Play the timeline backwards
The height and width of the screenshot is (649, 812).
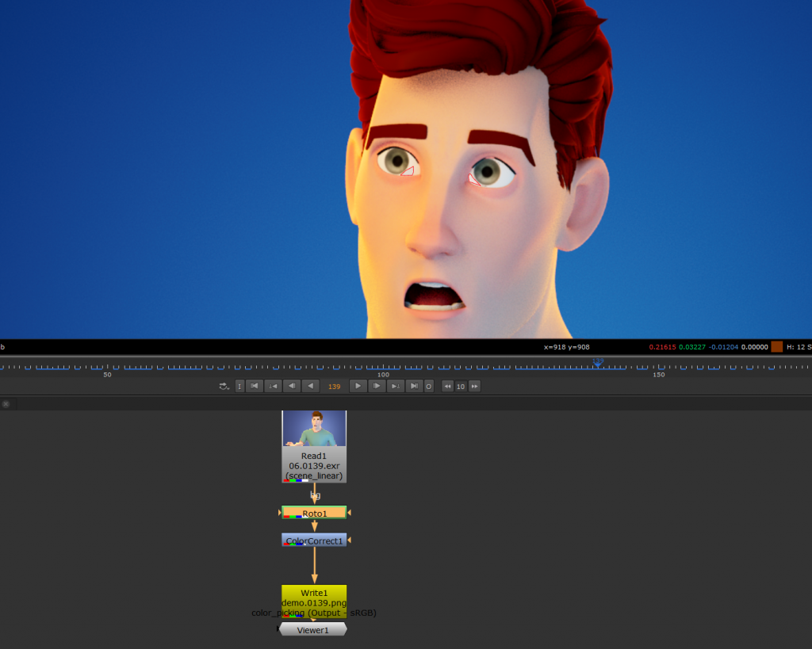pyautogui.click(x=310, y=386)
